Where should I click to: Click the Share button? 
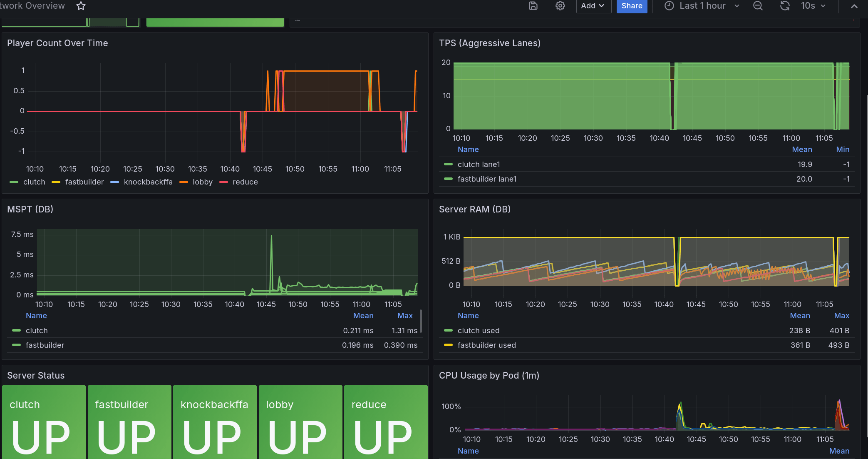point(632,6)
